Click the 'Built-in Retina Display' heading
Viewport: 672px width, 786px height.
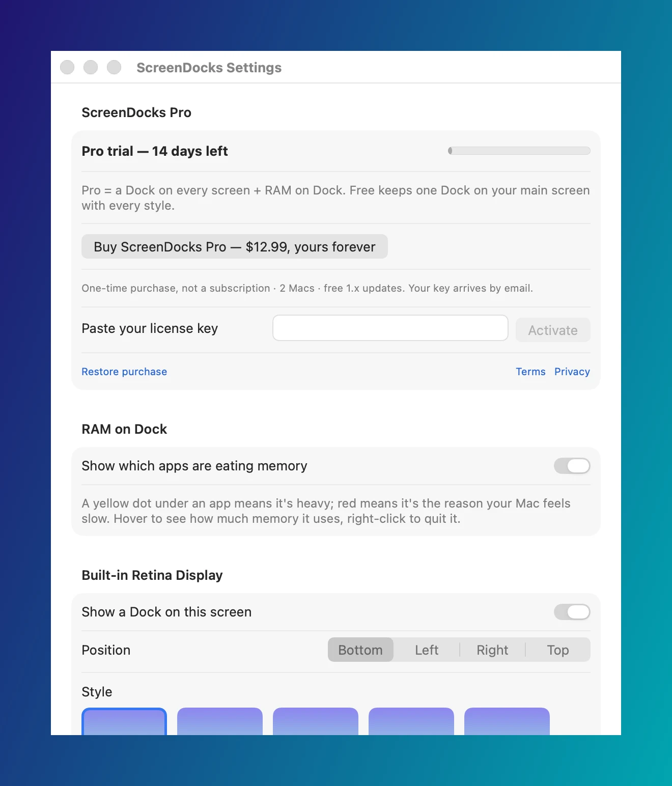[x=152, y=575]
